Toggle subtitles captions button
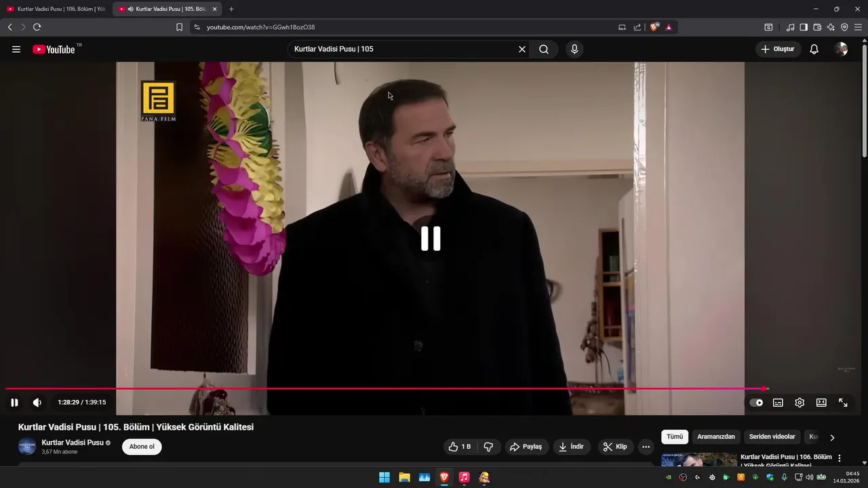 [778, 403]
